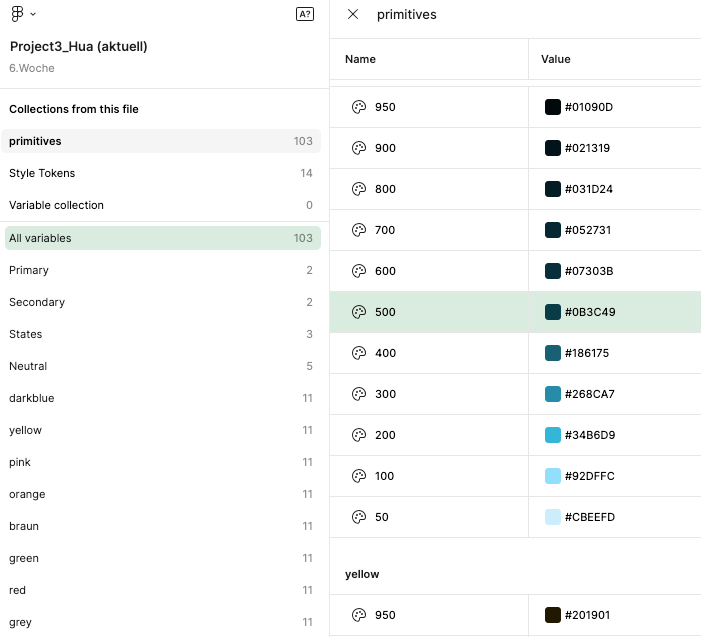The image size is (701, 637).
Task: Open the Project3_Hua (aktuell) file title
Action: pos(79,47)
